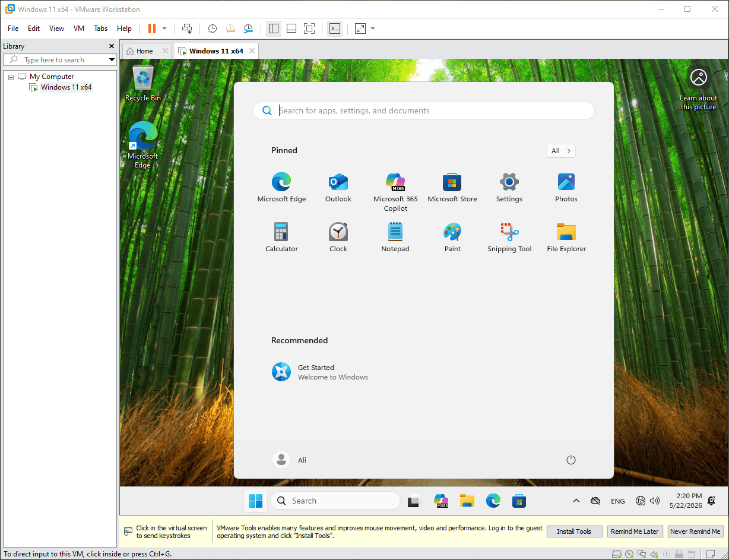The height and width of the screenshot is (560, 729).
Task: Click the taskbar Search box
Action: click(335, 501)
